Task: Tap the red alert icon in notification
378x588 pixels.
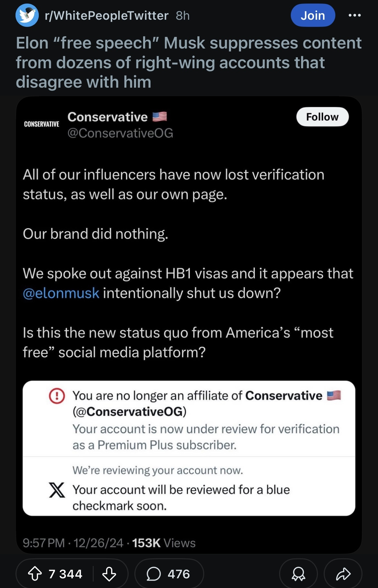Action: click(x=57, y=396)
